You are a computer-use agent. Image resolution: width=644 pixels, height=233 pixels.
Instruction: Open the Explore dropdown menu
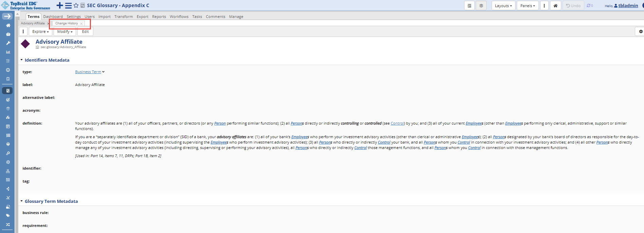pos(40,31)
